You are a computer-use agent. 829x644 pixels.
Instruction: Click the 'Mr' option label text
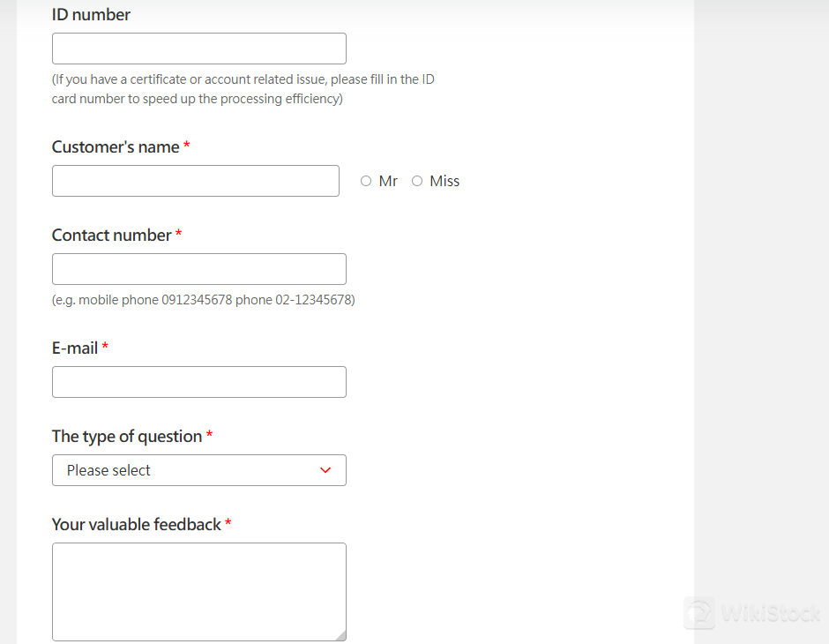388,181
